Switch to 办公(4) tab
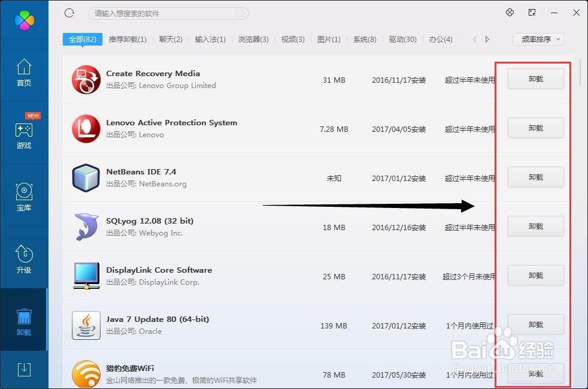The image size is (588, 389). 441,39
